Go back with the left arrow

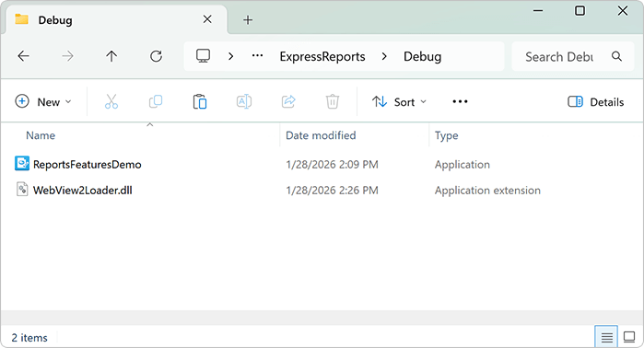(23, 56)
